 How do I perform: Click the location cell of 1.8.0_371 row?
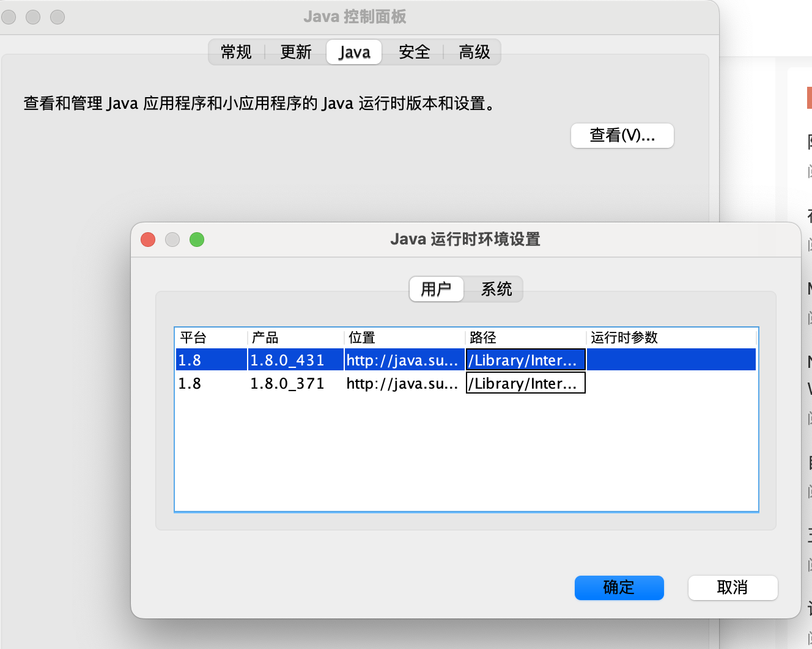[405, 383]
